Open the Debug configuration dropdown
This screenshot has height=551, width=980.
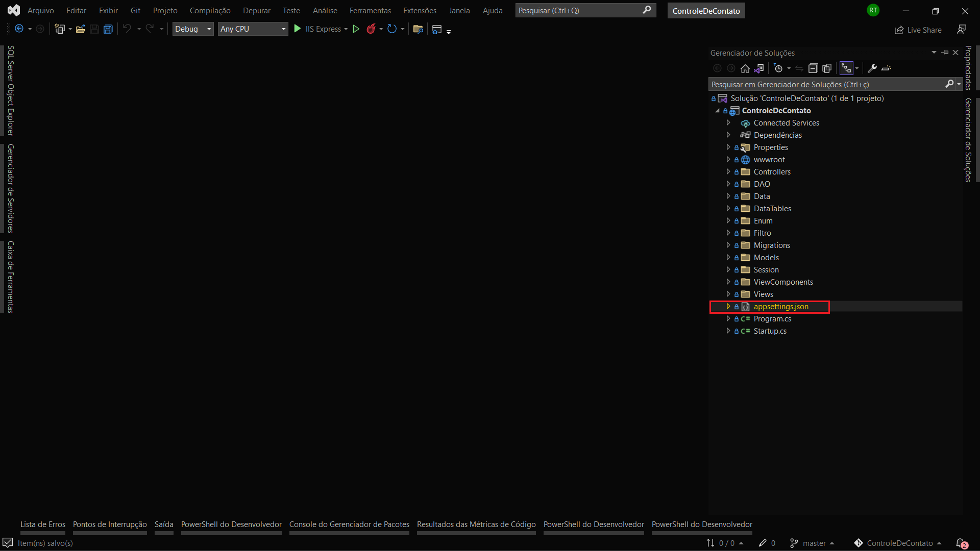[193, 29]
